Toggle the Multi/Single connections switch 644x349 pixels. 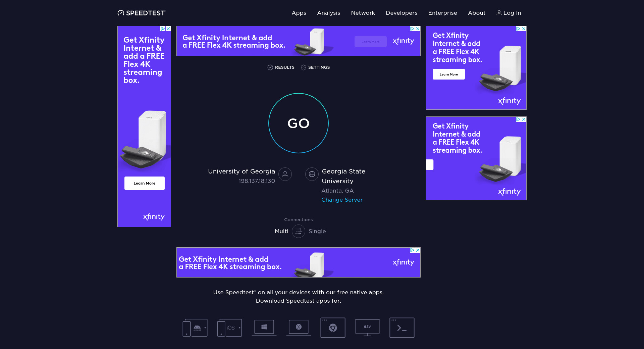(x=299, y=231)
